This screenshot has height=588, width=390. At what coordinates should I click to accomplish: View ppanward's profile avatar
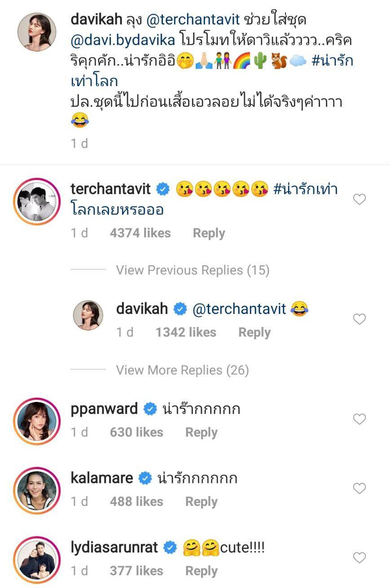(x=37, y=420)
